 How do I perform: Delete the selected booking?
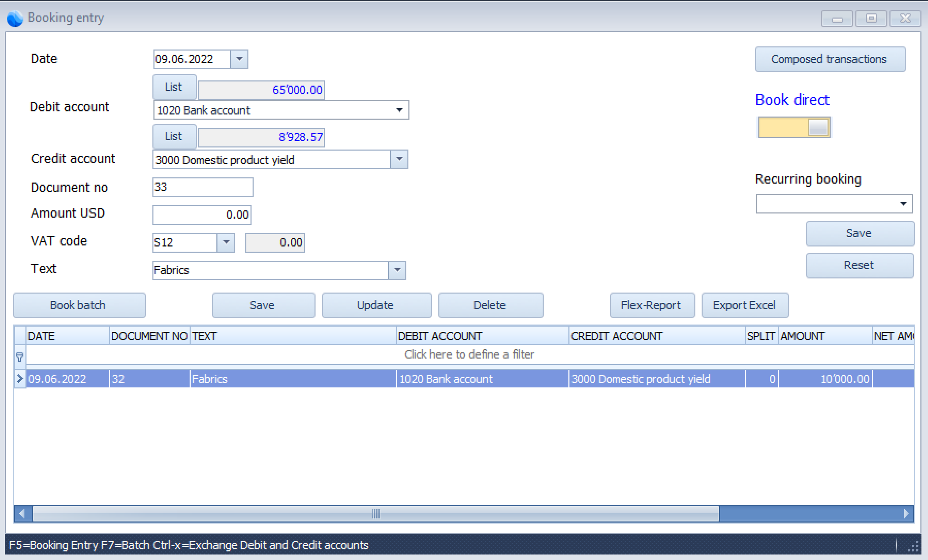click(490, 305)
